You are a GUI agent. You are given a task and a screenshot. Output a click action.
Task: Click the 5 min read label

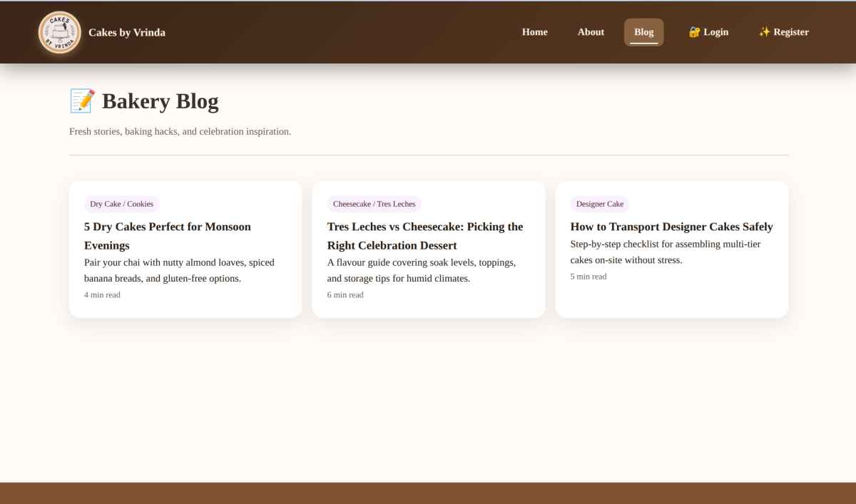(588, 277)
